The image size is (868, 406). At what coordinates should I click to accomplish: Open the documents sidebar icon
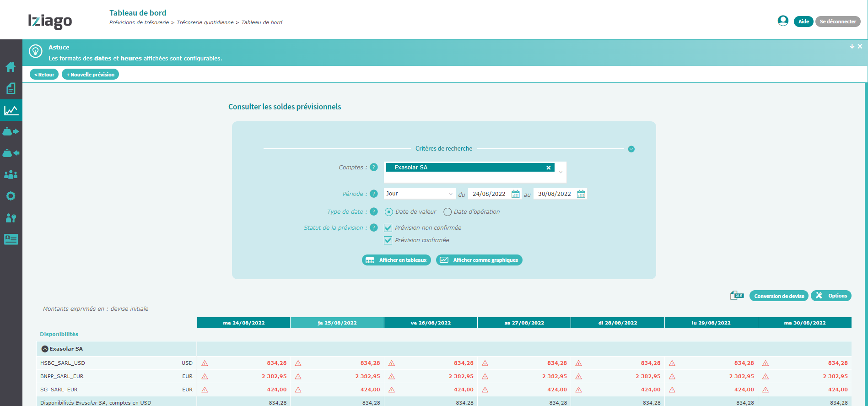11,88
